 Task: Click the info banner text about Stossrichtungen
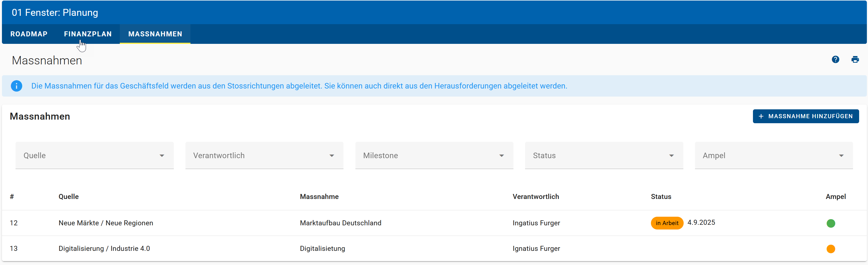(x=299, y=86)
